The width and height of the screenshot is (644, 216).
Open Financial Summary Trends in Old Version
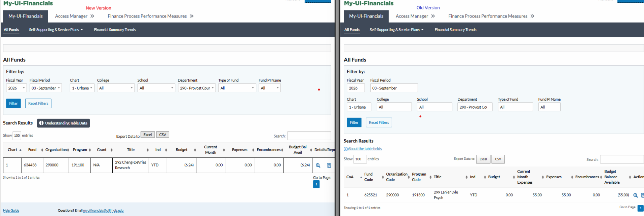455,30
